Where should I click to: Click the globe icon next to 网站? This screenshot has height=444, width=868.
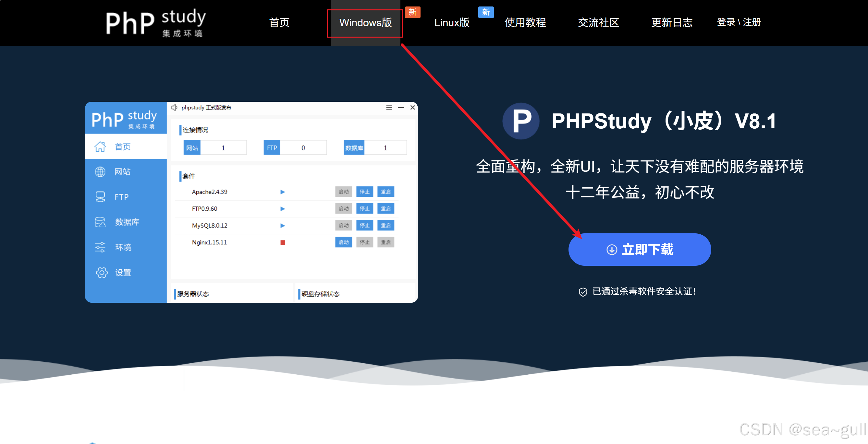(100, 172)
